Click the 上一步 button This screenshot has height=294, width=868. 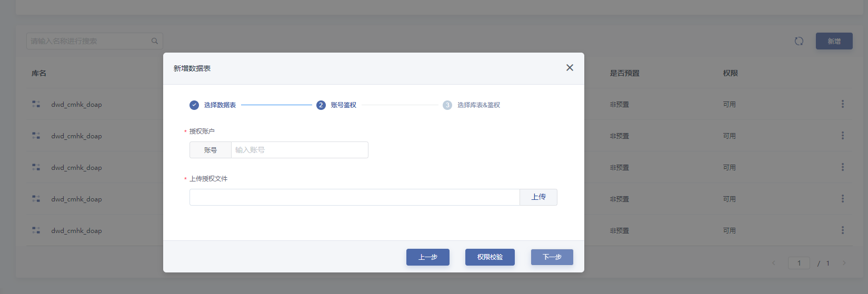click(x=428, y=257)
